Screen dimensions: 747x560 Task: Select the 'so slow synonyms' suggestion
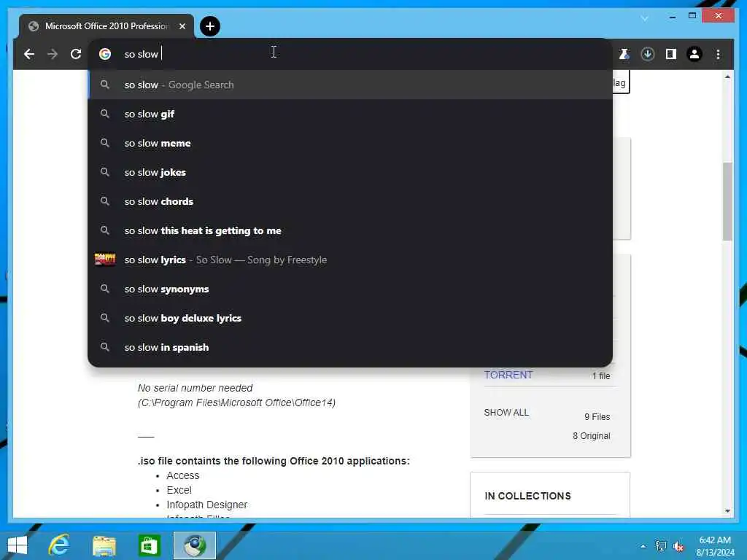(350, 289)
